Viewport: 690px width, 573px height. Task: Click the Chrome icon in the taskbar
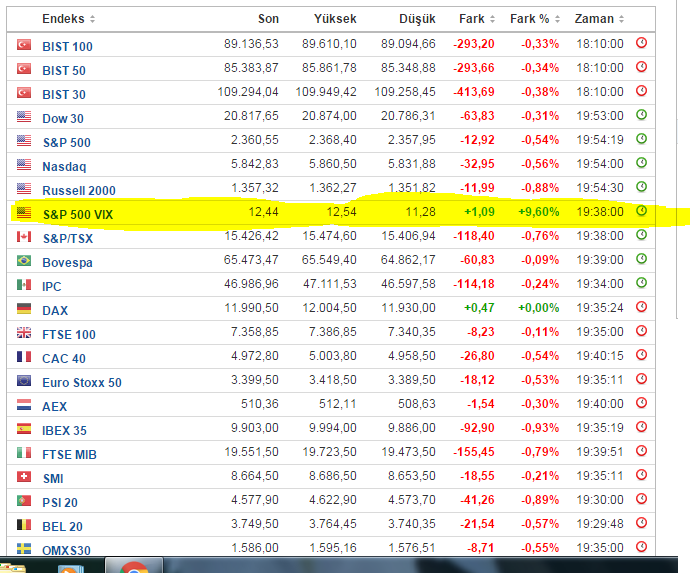pos(134,566)
